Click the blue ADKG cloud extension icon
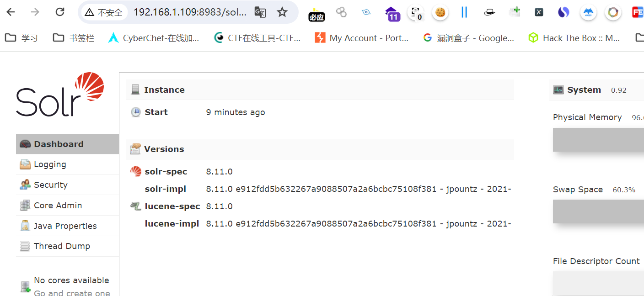644x296 pixels. 588,13
